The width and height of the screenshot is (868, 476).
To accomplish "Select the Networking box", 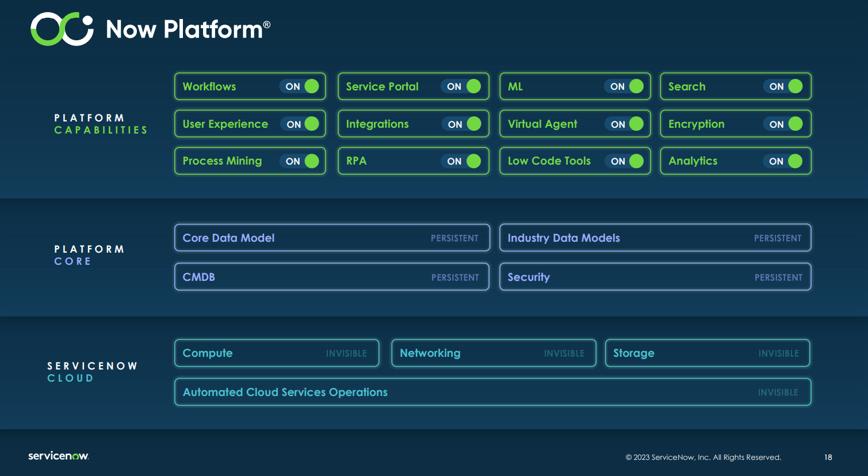I will (494, 353).
